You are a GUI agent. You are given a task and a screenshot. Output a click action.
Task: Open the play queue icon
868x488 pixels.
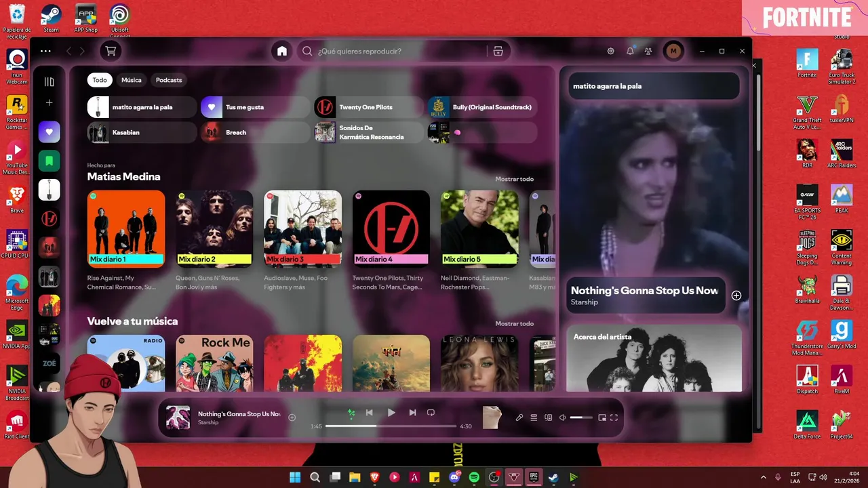(x=534, y=418)
